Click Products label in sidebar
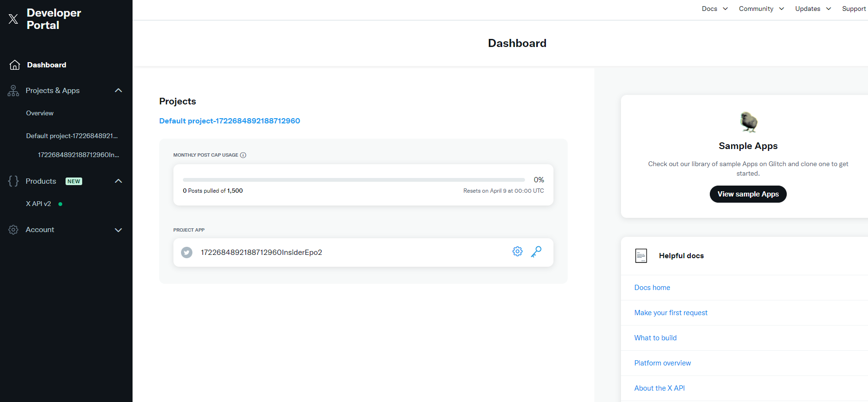This screenshot has height=402, width=868. point(41,181)
